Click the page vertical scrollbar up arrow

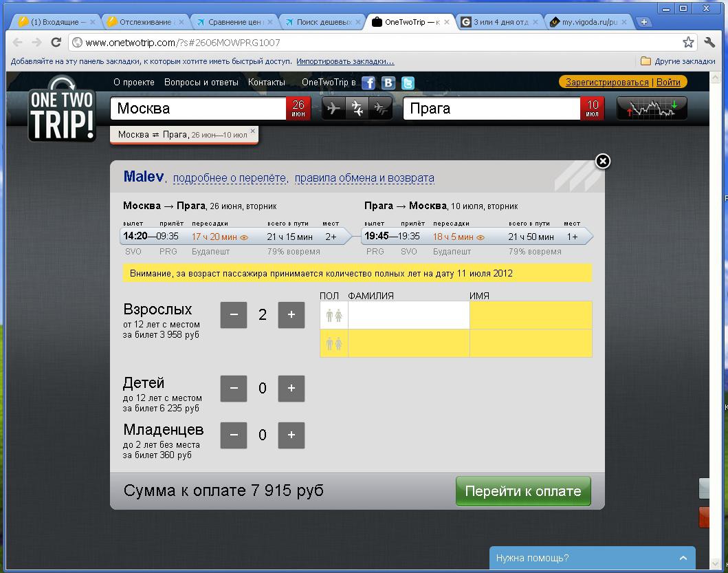[715, 77]
